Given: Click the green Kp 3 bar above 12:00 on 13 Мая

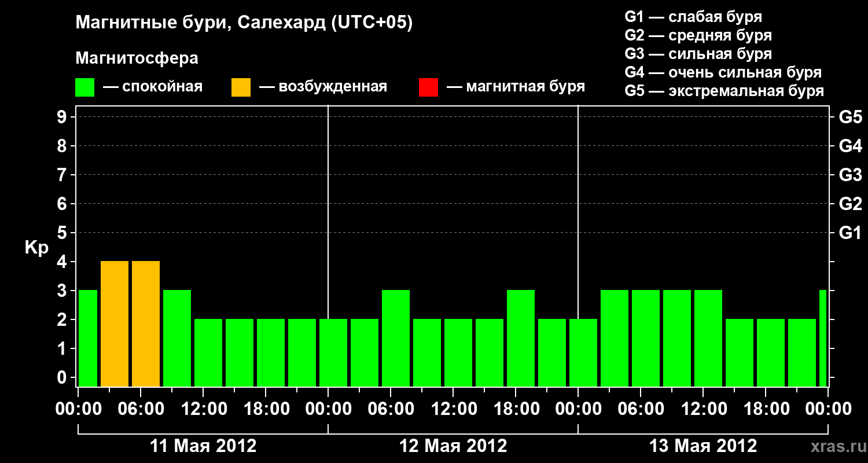Looking at the screenshot, I should [x=708, y=339].
